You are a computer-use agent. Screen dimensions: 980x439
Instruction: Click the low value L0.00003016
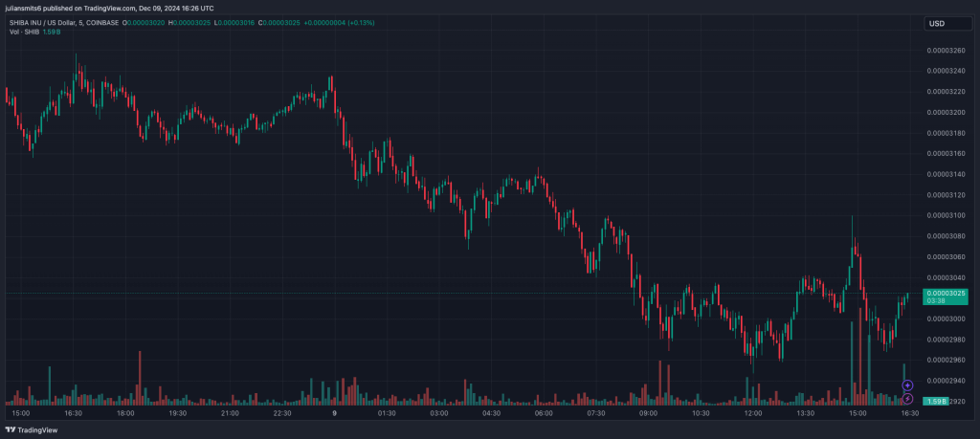pos(234,23)
